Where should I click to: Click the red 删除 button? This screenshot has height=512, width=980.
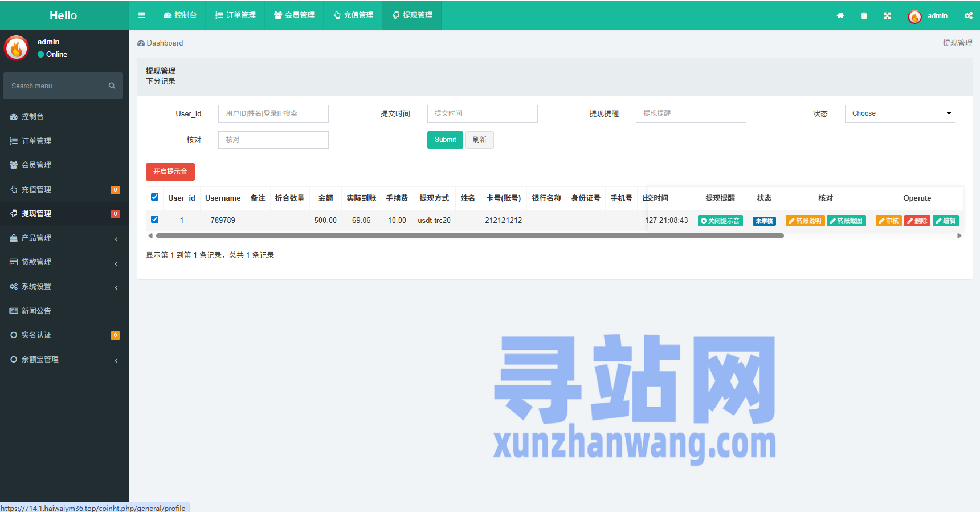(x=917, y=221)
